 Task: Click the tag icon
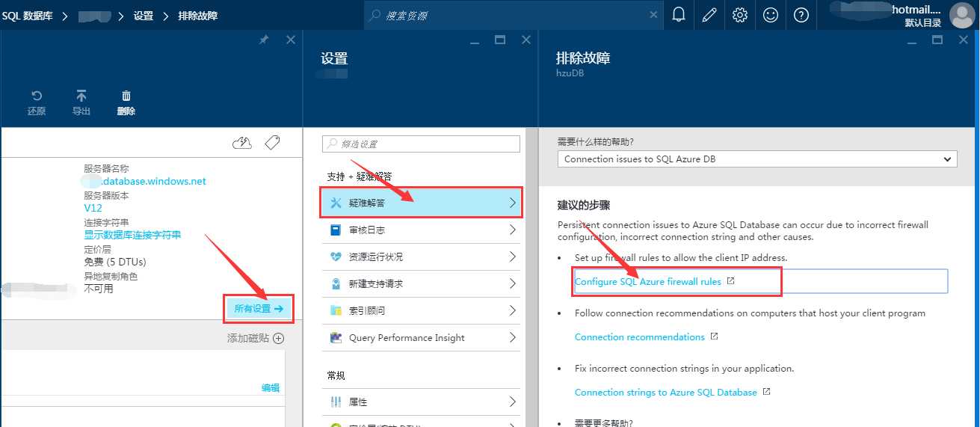coord(272,143)
